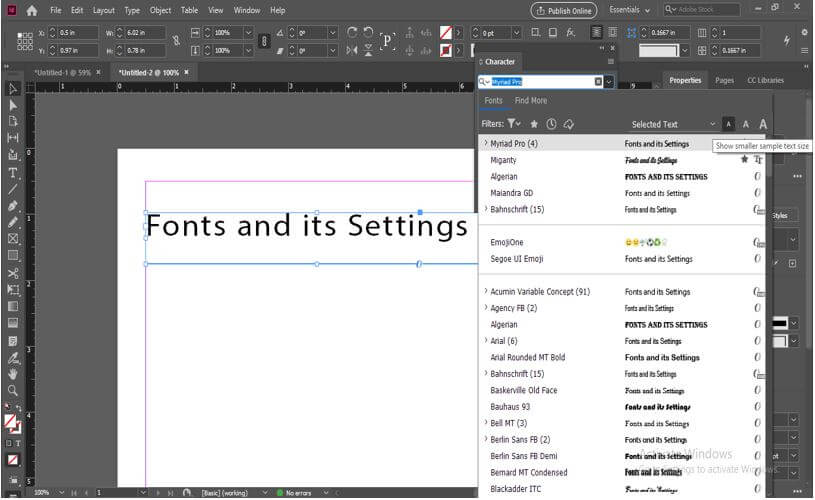The height and width of the screenshot is (500, 815).
Task: Switch to Untitled-1 document tab
Action: [64, 72]
